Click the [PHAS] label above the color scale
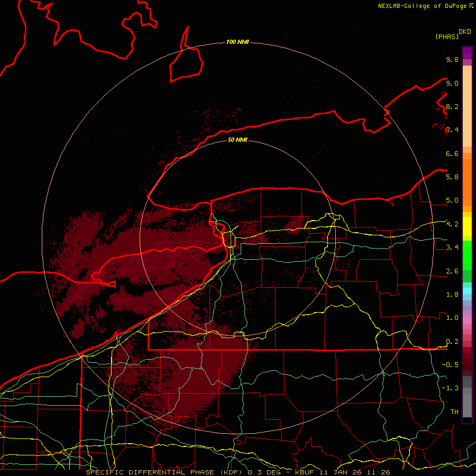The width and height of the screenshot is (476, 476). (x=447, y=36)
